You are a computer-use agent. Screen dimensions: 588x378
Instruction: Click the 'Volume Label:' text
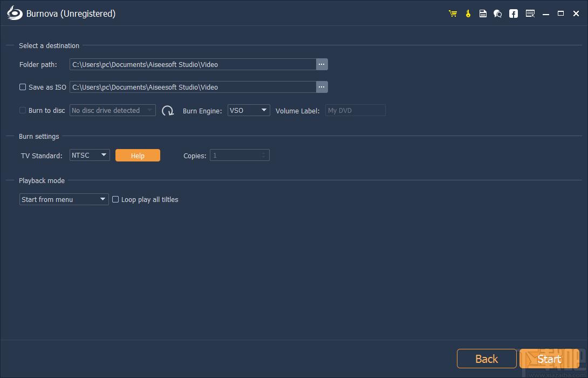pos(297,111)
